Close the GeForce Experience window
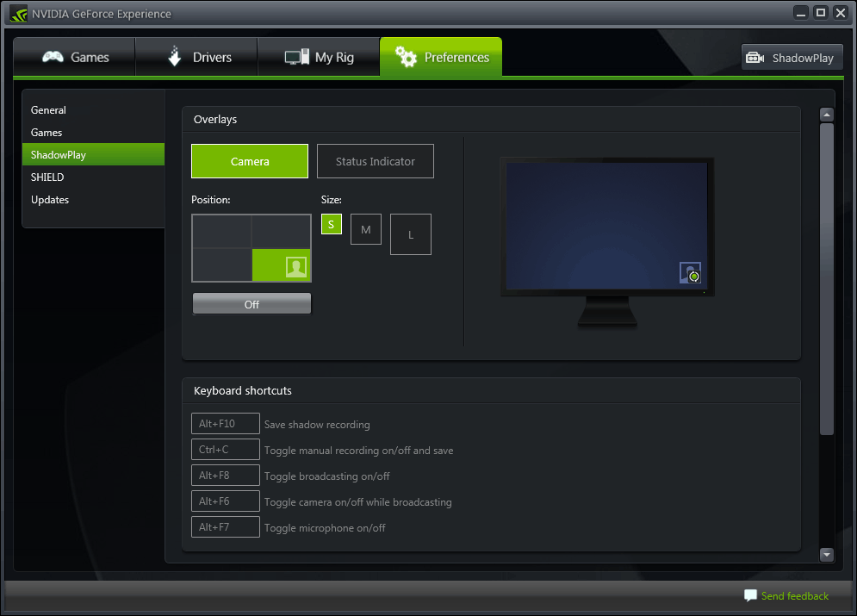 pos(841,13)
